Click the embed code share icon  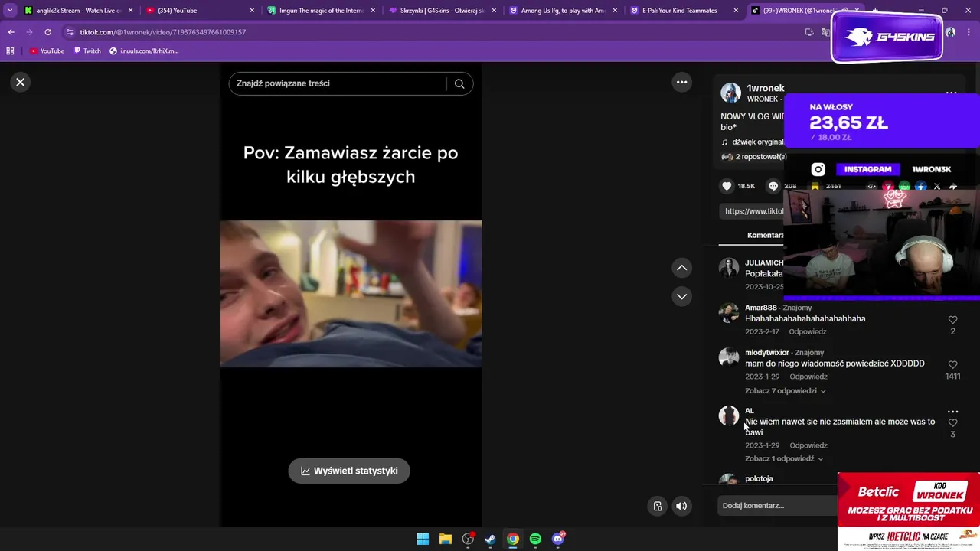point(871,186)
